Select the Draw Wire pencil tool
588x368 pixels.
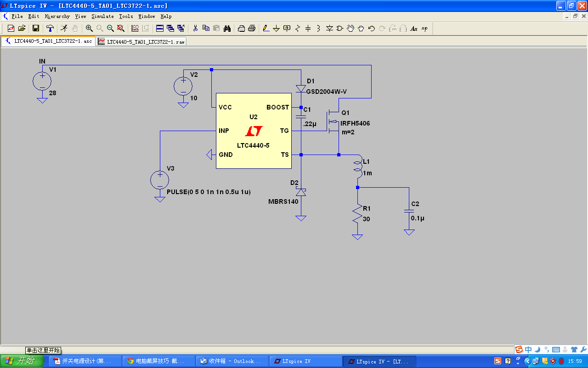266,29
